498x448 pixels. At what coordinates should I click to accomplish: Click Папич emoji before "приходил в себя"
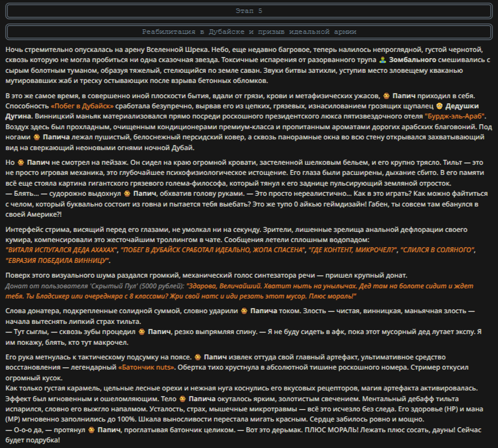pos(386,95)
